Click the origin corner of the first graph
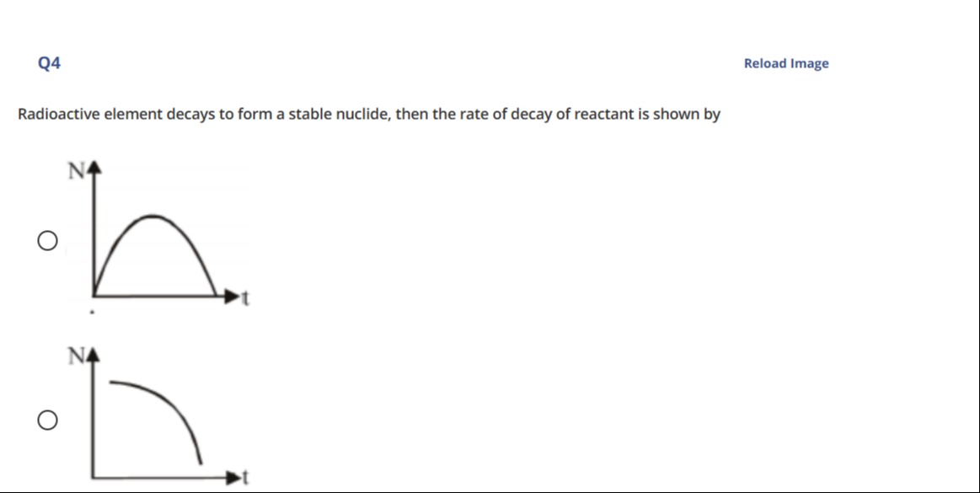This screenshot has height=493, width=980. 94,296
